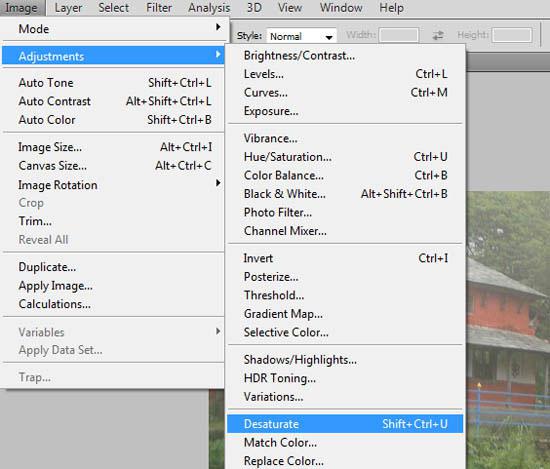Choose Trim from Image menu
The width and height of the screenshot is (550, 469).
click(x=113, y=221)
